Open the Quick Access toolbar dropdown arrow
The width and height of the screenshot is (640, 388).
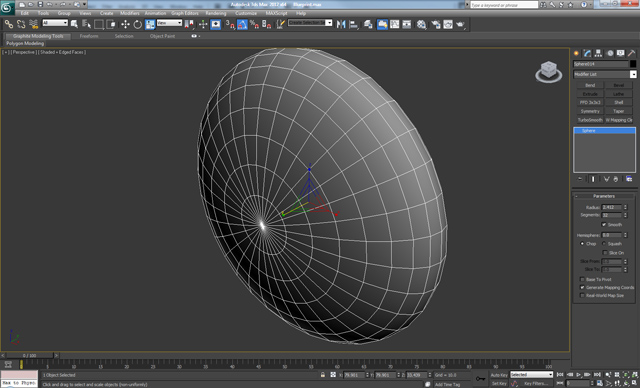tap(84, 4)
